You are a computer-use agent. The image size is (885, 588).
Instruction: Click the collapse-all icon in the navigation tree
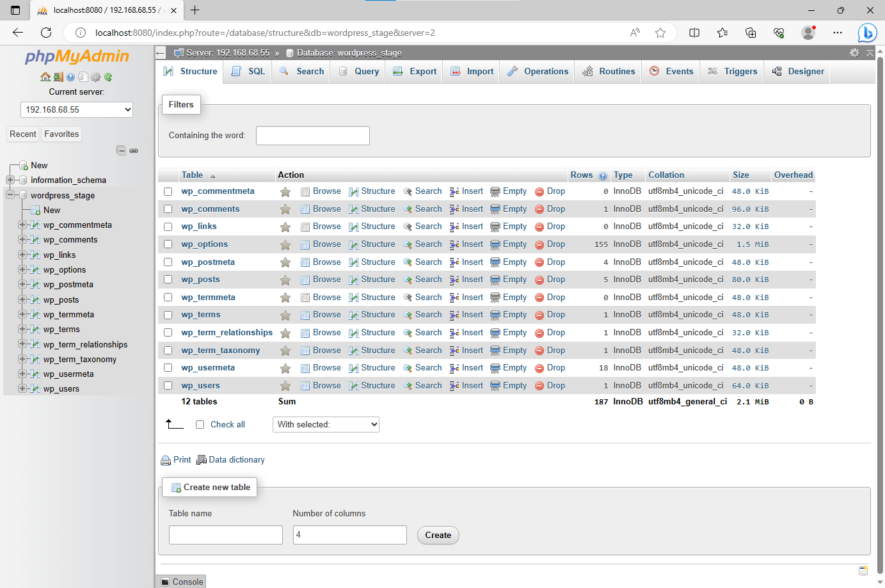[x=121, y=150]
